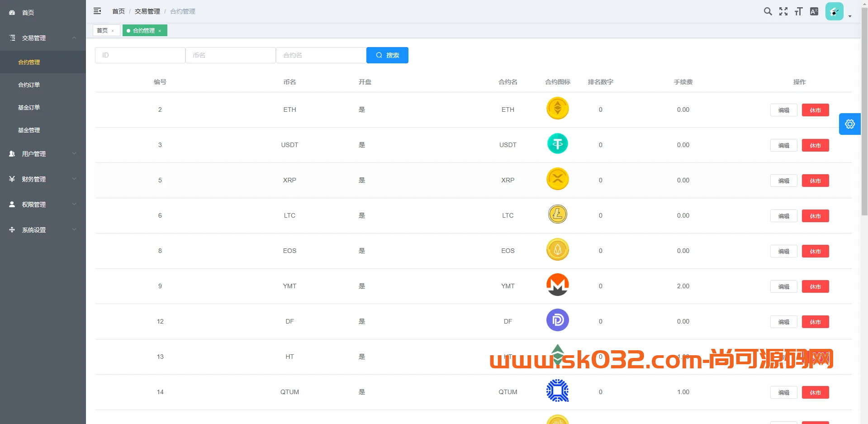Enter fullscreen mode via expand icon
This screenshot has height=424, width=868.
tap(783, 11)
